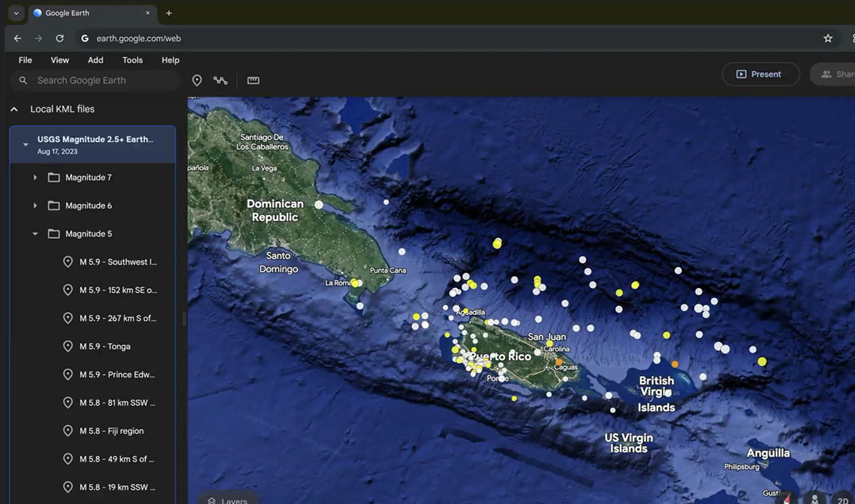The height and width of the screenshot is (504, 855).
Task: Click the Punta Cana map label
Action: pos(388,270)
